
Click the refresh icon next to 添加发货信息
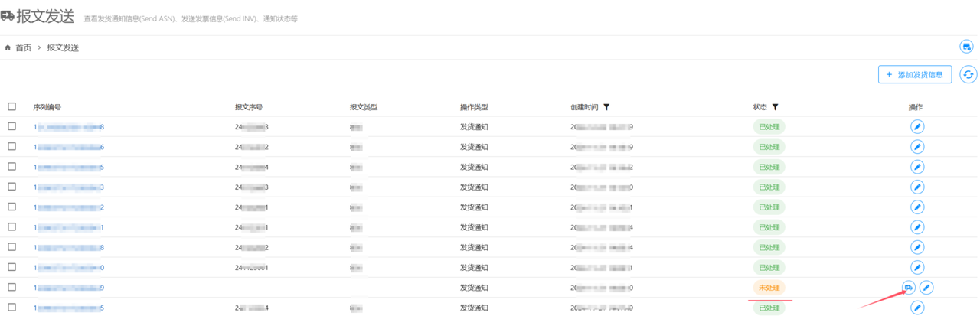pos(969,74)
